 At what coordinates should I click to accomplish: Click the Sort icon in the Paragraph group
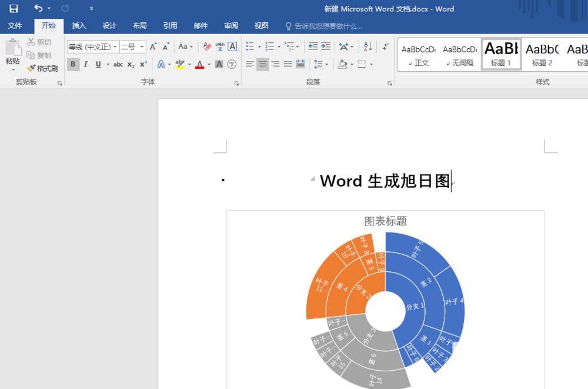tap(366, 46)
